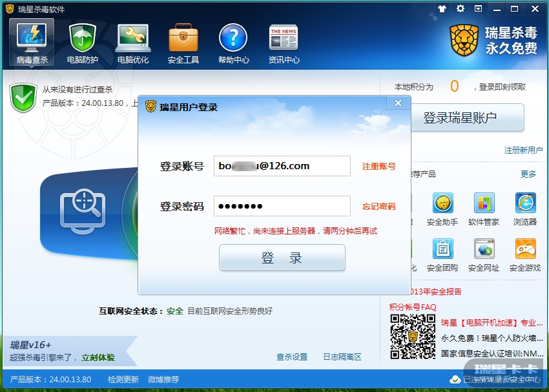549x392 pixels.
Task: Open the 安全工具 toolbox tab
Action: click(x=183, y=43)
